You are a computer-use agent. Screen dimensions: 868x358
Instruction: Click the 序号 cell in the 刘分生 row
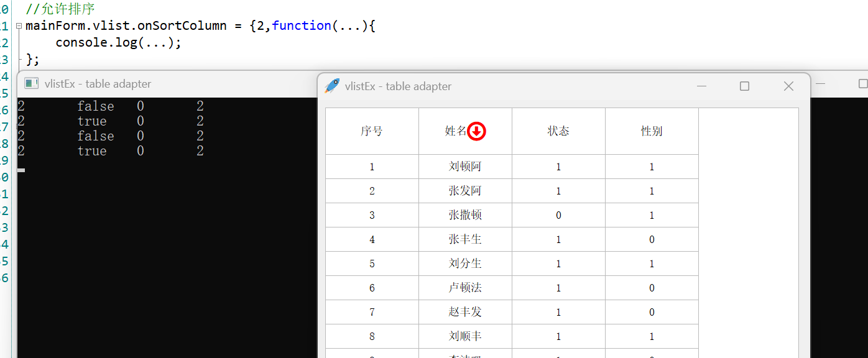(x=372, y=264)
